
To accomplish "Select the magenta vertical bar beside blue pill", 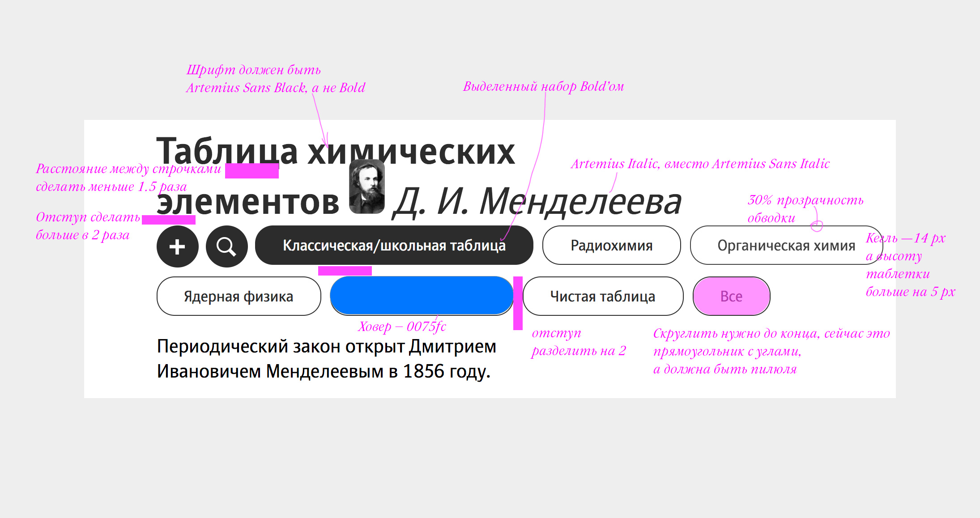I will [518, 303].
